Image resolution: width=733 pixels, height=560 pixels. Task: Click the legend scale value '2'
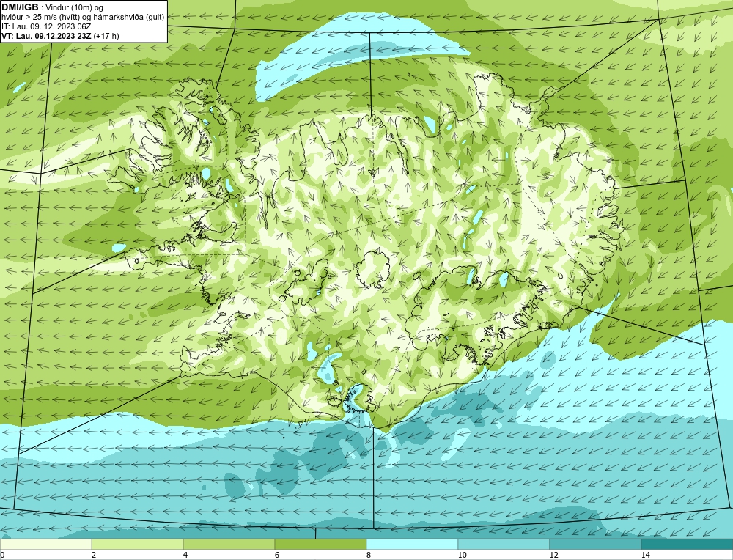(94, 555)
